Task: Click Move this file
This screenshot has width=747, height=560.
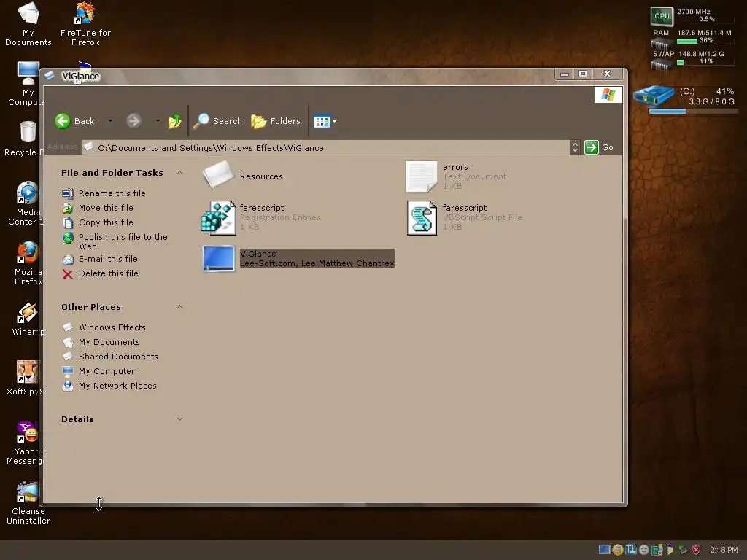Action: (x=106, y=208)
